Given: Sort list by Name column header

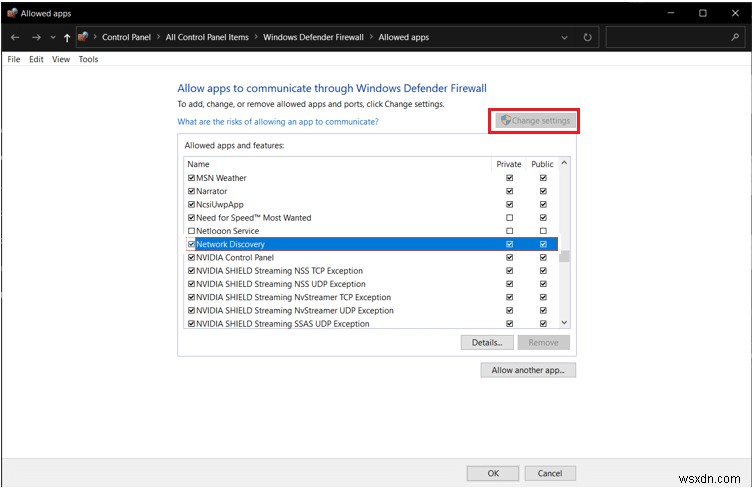Looking at the screenshot, I should click(x=338, y=164).
